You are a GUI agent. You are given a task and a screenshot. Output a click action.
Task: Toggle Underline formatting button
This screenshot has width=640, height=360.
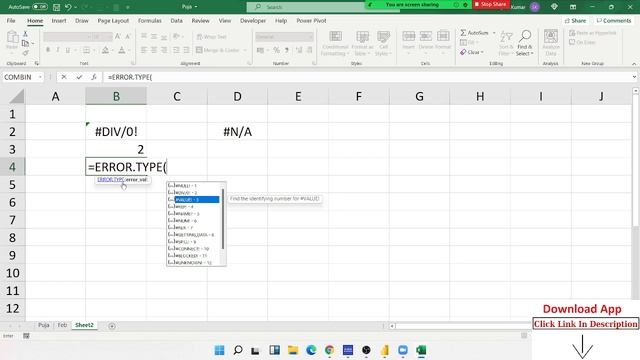68,50
